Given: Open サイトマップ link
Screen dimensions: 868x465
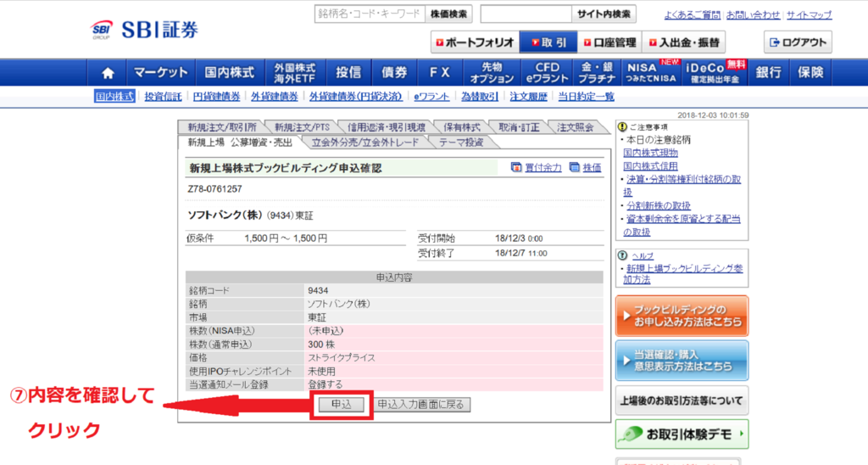Looking at the screenshot, I should [x=809, y=15].
